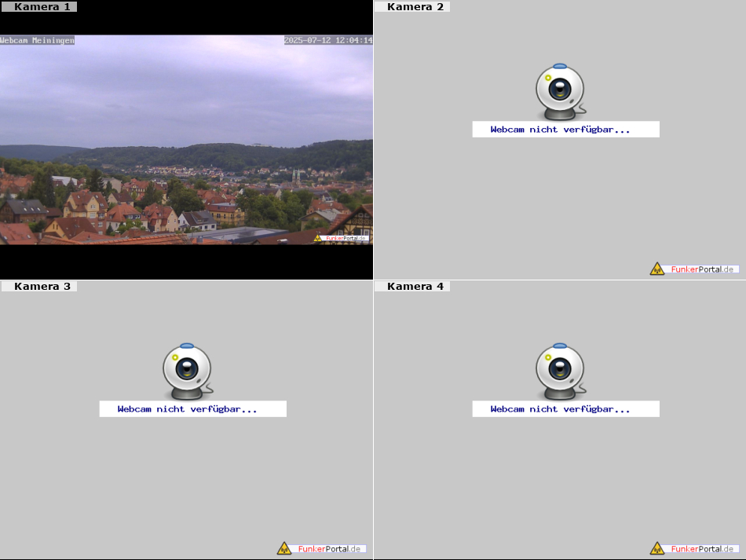Click the Kamera 1 label

tap(39, 6)
